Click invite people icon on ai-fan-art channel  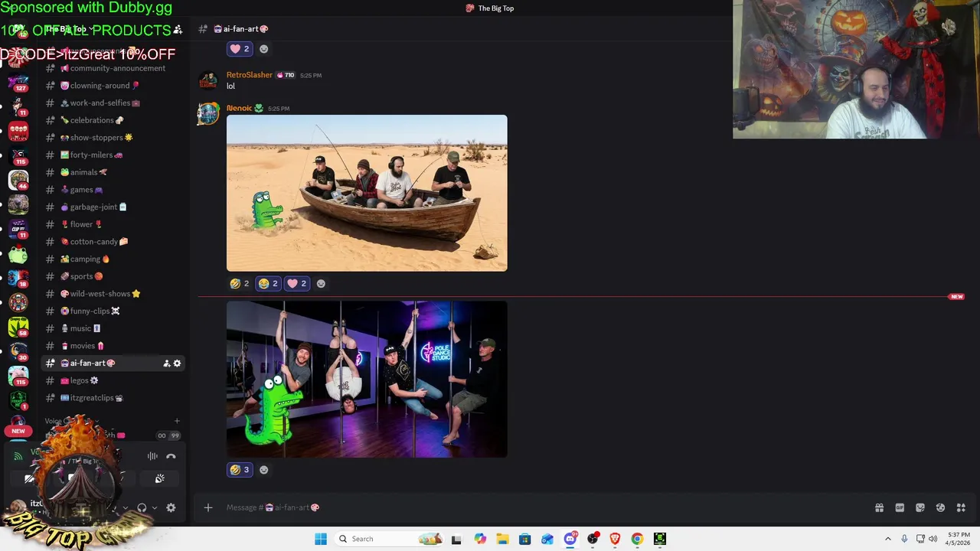tap(166, 364)
